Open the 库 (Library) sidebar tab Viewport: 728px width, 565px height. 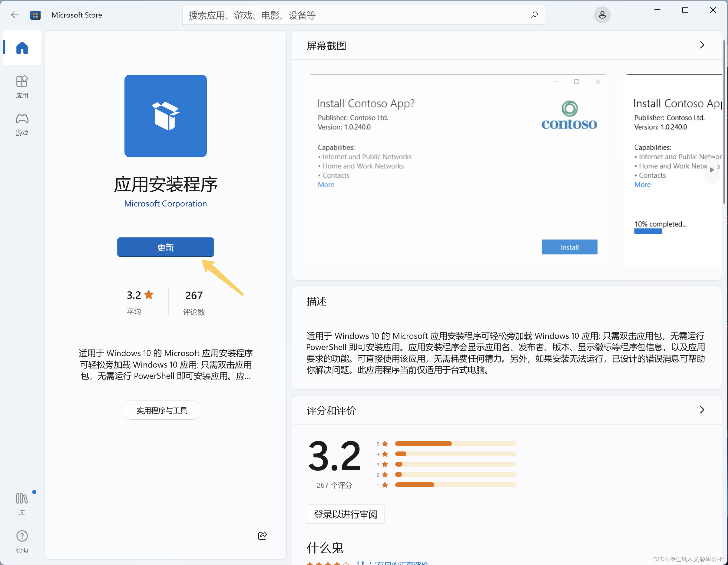22,504
